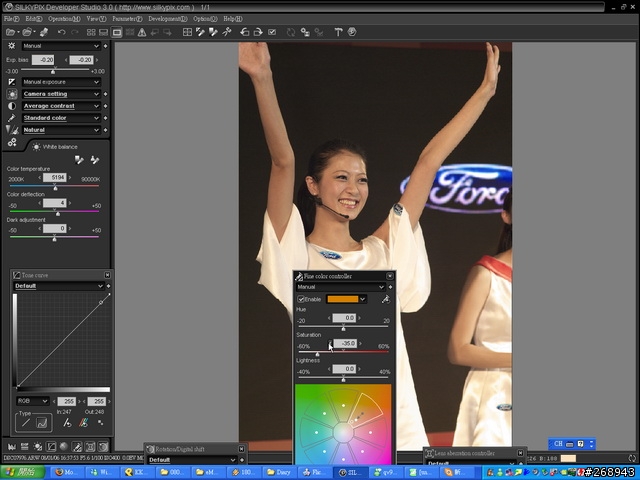Open the View menu
This screenshot has width=640, height=480.
[96, 19]
